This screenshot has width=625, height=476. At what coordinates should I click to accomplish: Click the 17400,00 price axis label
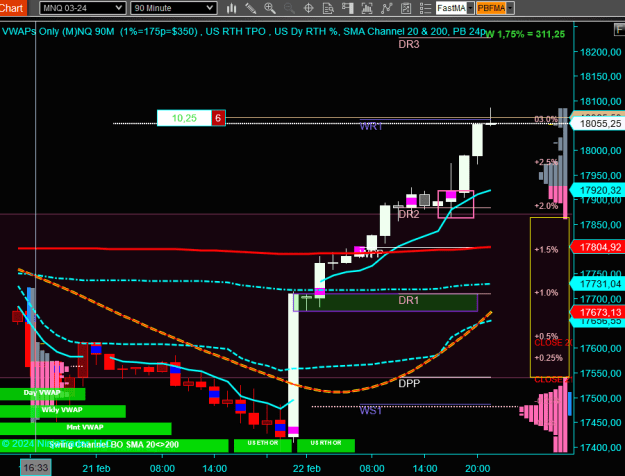click(601, 447)
